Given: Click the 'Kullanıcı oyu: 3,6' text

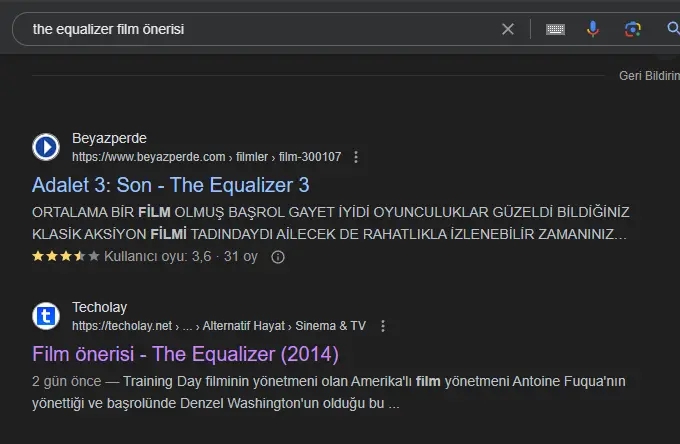Looking at the screenshot, I should (157, 257).
